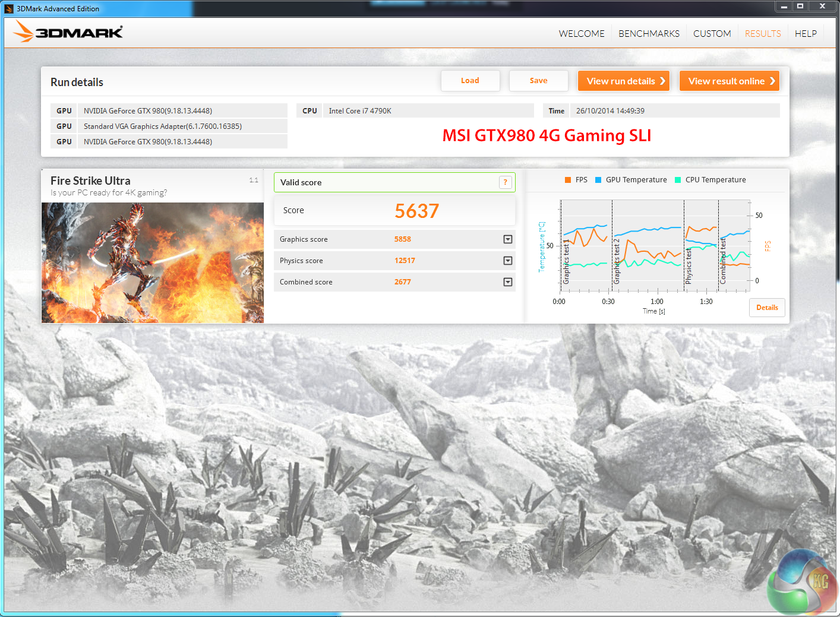This screenshot has width=840, height=617.
Task: Click the Combined score value 2677
Action: point(403,282)
